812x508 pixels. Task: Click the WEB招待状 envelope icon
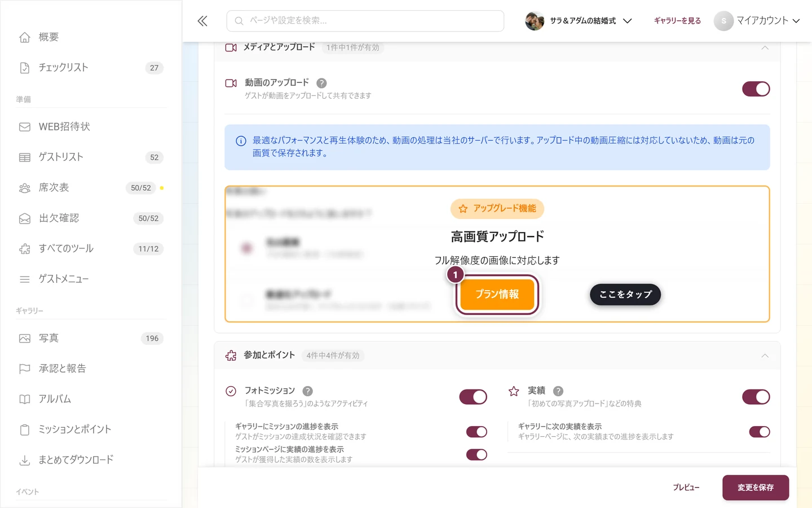point(25,127)
